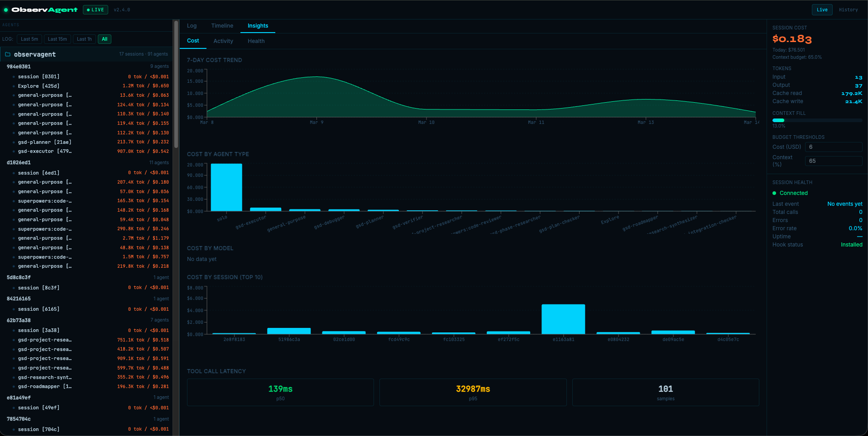
Task: Collapse the 984e0301 session group
Action: 19,66
